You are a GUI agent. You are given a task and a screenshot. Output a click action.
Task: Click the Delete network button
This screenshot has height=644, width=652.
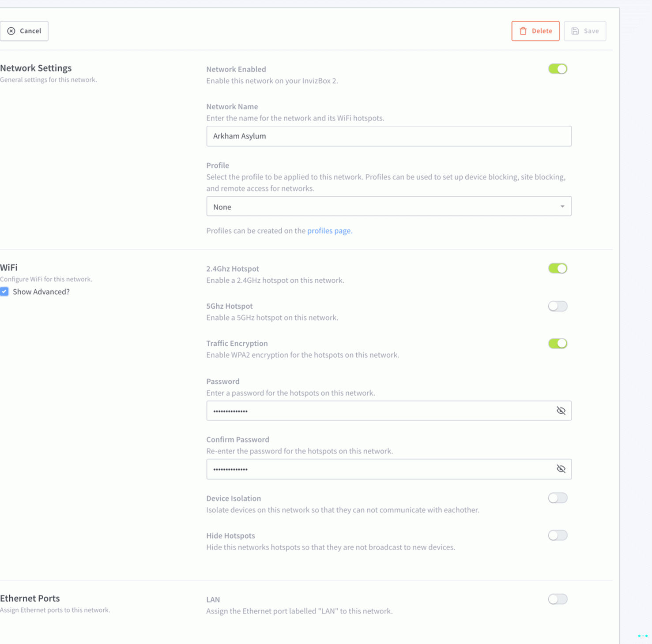point(535,31)
